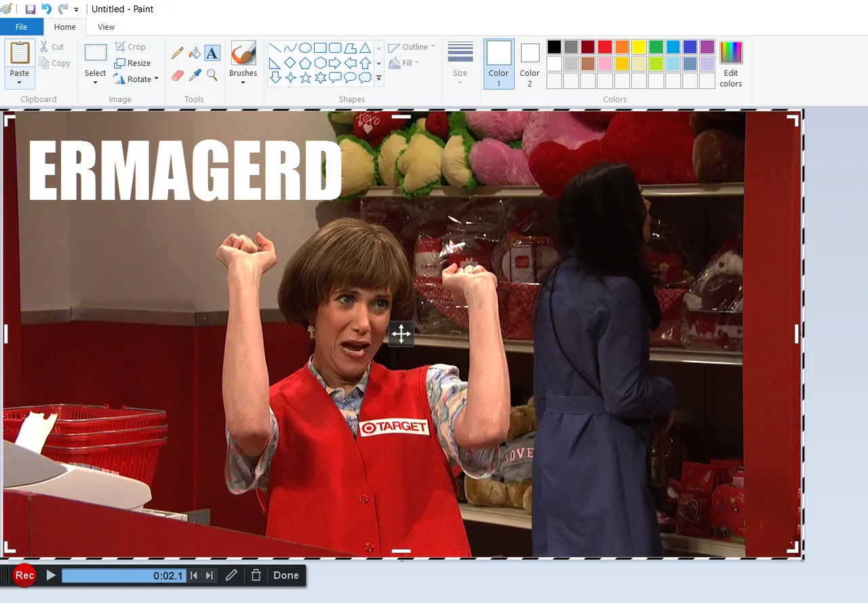Viewport: 868px width, 603px height.
Task: Pick the black color swatch
Action: pyautogui.click(x=554, y=47)
